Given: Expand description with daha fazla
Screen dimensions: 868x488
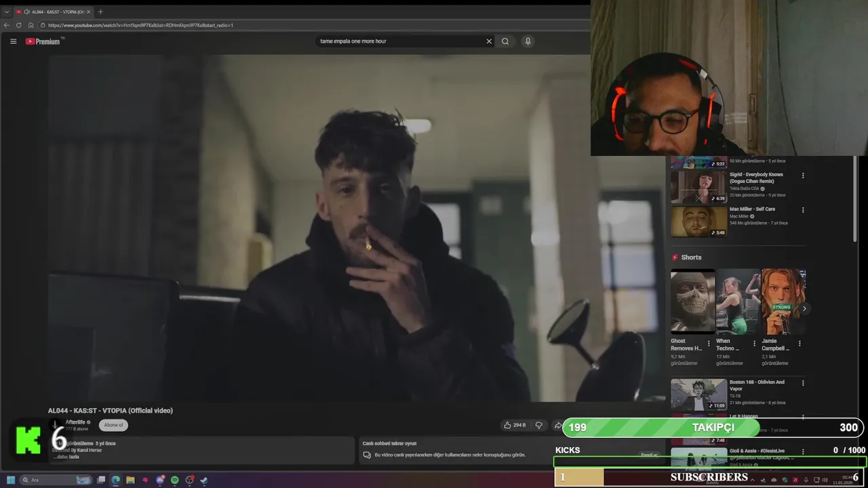Looking at the screenshot, I should (x=67, y=457).
